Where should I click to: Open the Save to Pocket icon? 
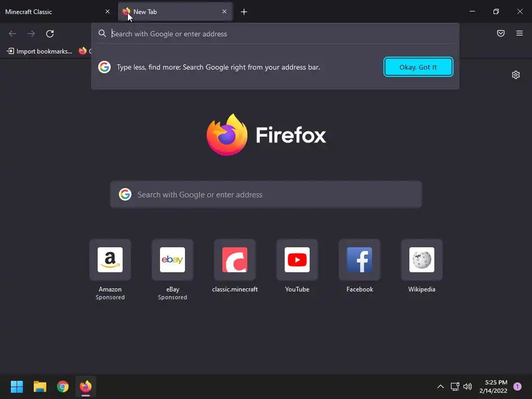[x=500, y=33]
